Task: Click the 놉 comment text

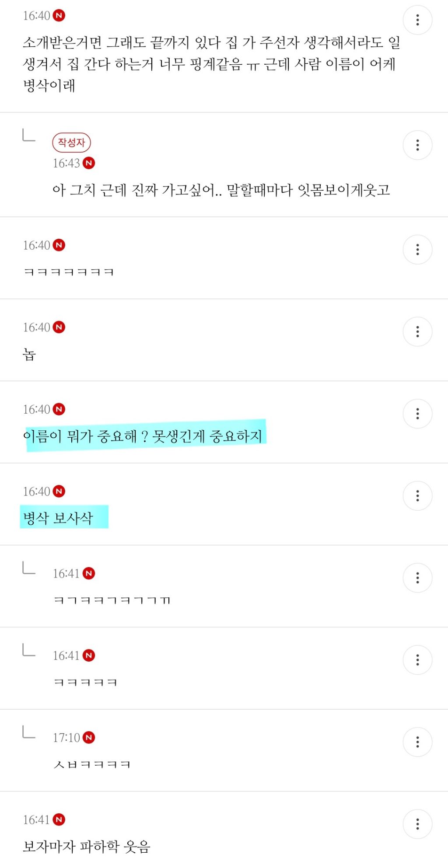Action: 29,354
